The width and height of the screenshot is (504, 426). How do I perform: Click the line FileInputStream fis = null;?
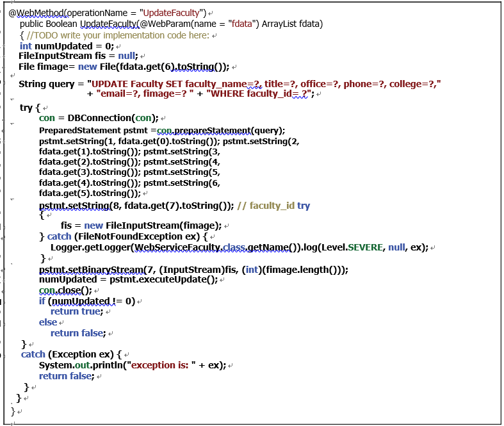click(78, 56)
